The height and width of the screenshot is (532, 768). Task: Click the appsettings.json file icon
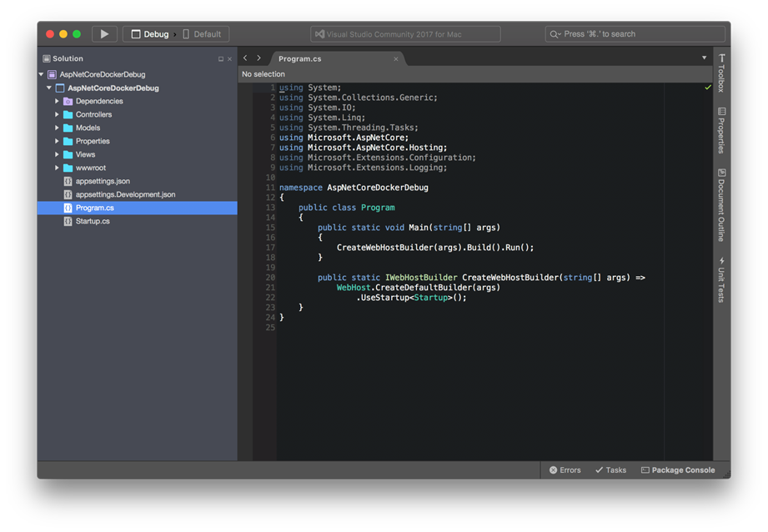click(x=68, y=181)
